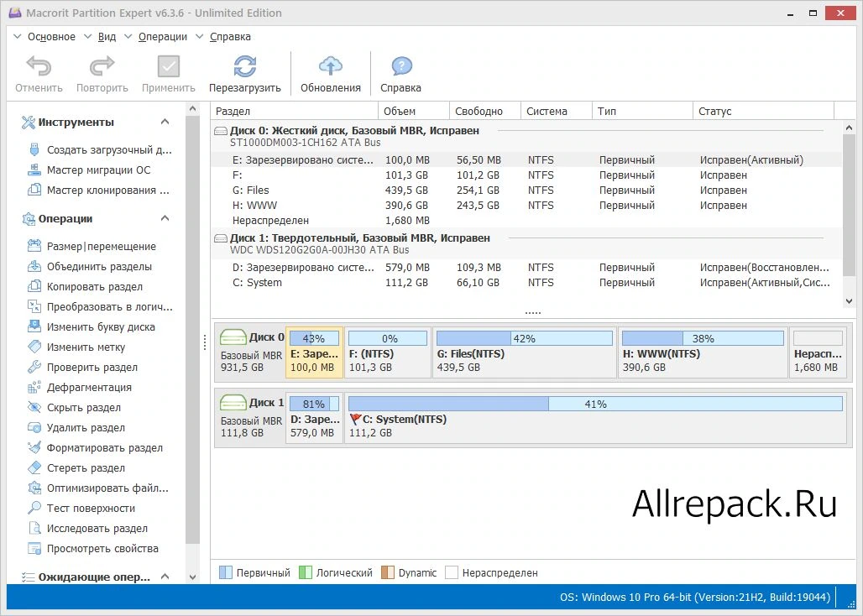Viewport: 863px width, 616px height.
Task: Launch clone wizard (Мастер клонирования)
Action: click(98, 191)
